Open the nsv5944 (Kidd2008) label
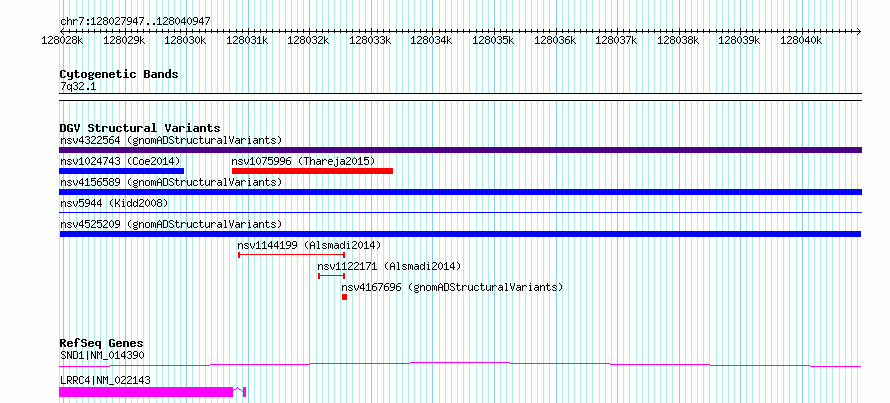 click(114, 203)
